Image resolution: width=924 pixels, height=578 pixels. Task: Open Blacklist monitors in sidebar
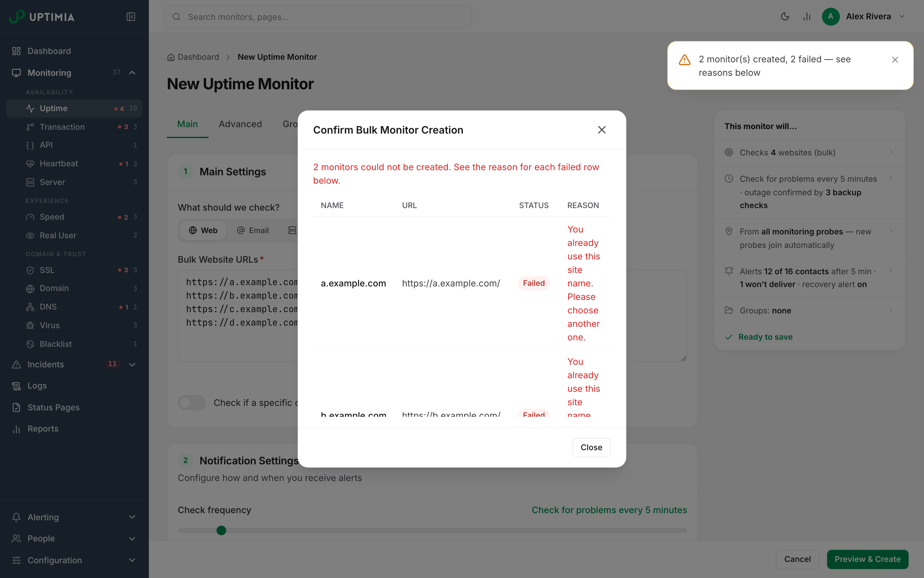[74, 344]
